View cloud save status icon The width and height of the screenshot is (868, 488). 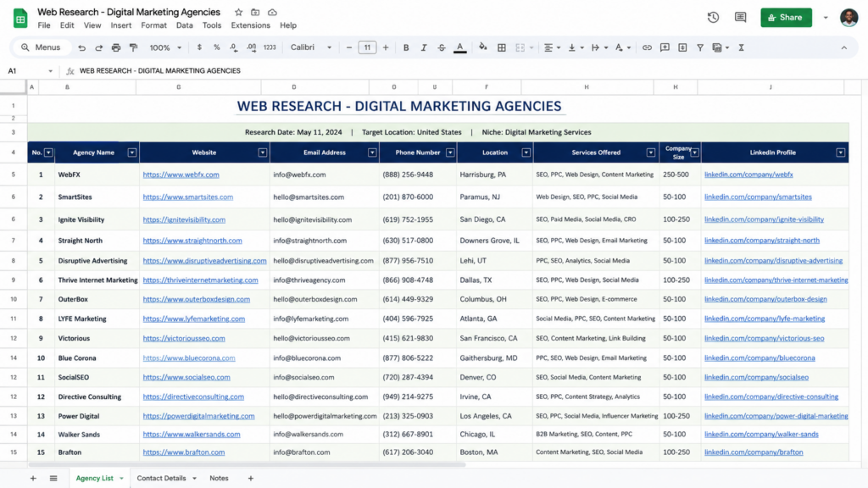click(272, 12)
